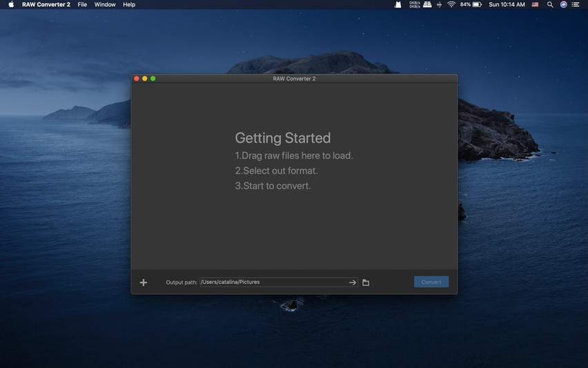
Task: Open the Help menu
Action: coord(129,5)
